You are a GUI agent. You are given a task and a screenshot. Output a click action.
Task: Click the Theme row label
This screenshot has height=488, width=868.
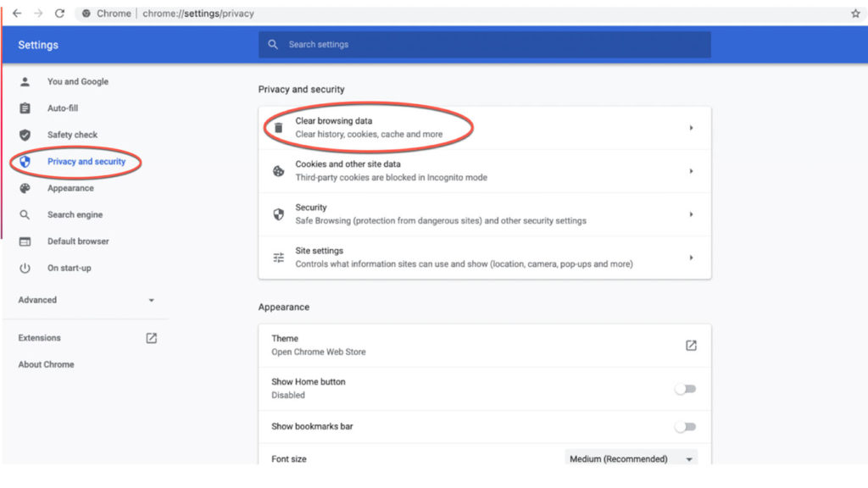(285, 338)
